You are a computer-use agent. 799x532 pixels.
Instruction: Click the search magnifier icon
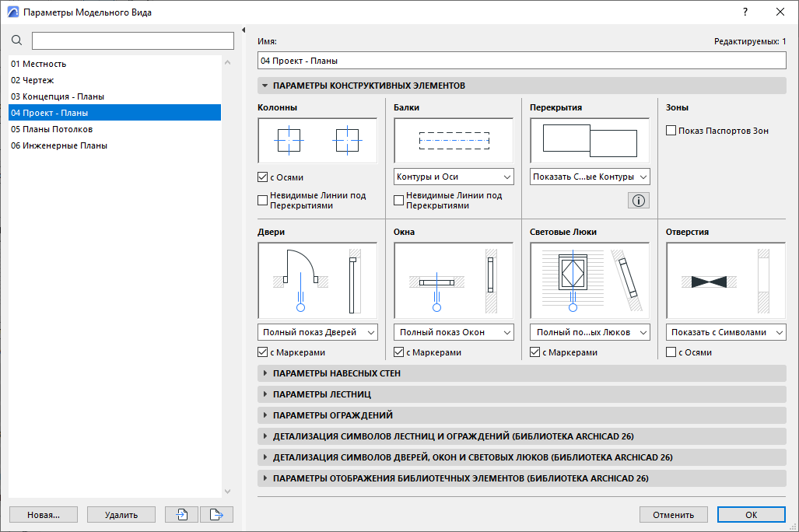pyautogui.click(x=16, y=40)
